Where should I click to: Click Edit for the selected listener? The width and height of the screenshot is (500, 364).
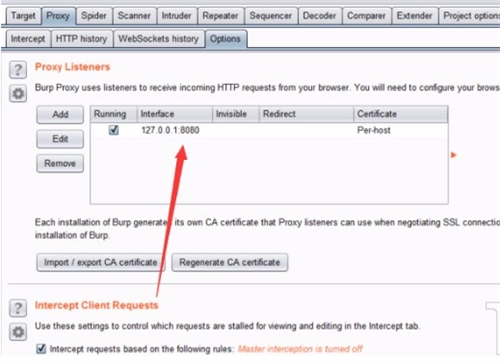[60, 139]
